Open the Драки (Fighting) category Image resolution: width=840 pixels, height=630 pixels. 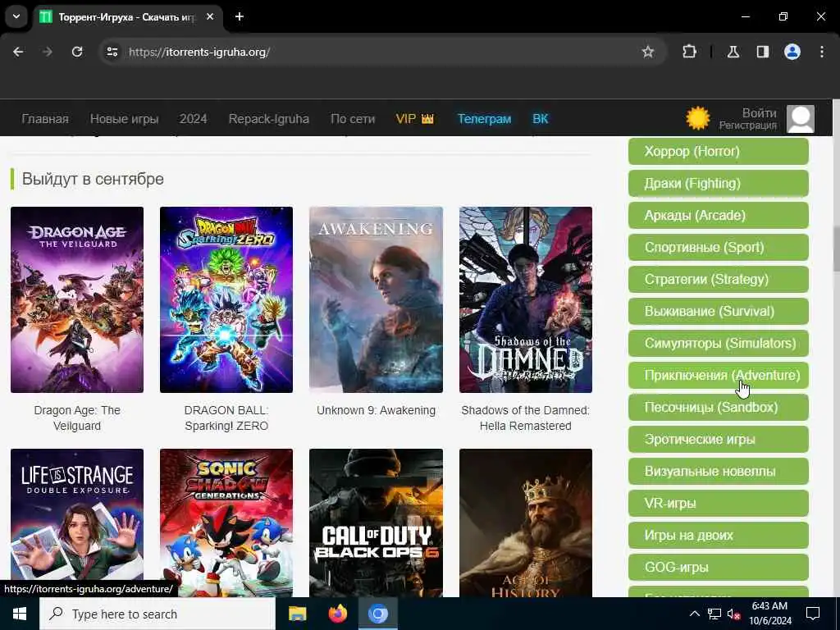pyautogui.click(x=718, y=183)
